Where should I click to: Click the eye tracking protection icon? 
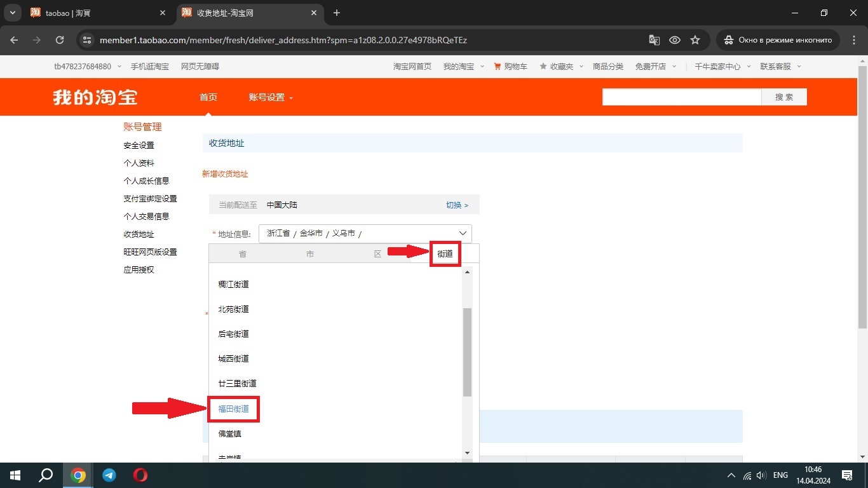coord(675,40)
